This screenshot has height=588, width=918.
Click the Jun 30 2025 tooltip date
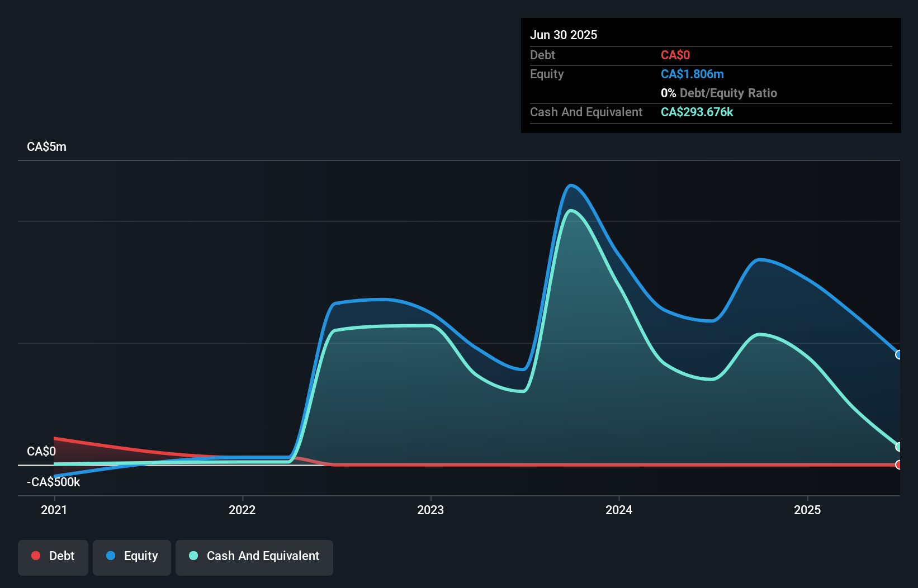[564, 35]
